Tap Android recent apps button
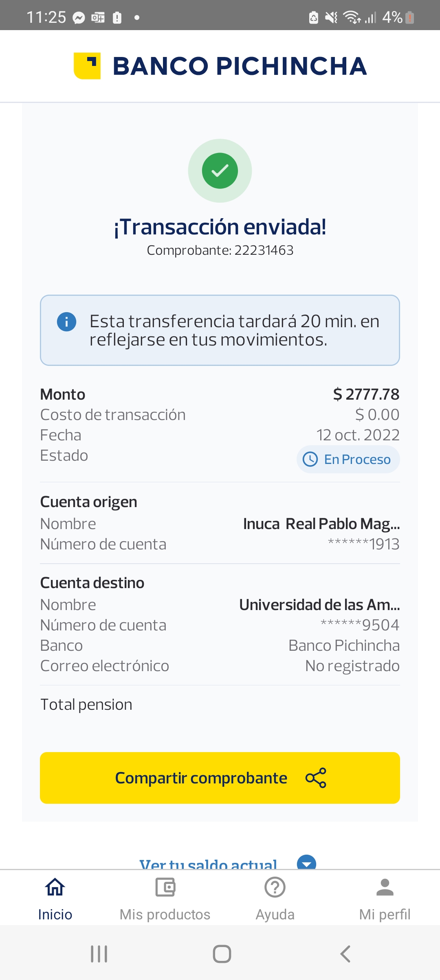Viewport: 440px width, 980px height. click(99, 954)
